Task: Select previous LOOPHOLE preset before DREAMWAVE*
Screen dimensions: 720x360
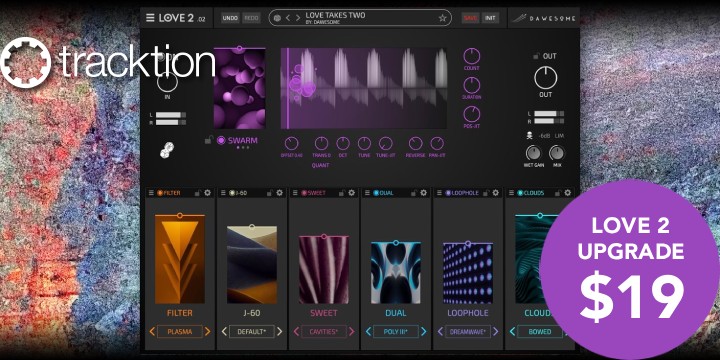Action: (440, 332)
